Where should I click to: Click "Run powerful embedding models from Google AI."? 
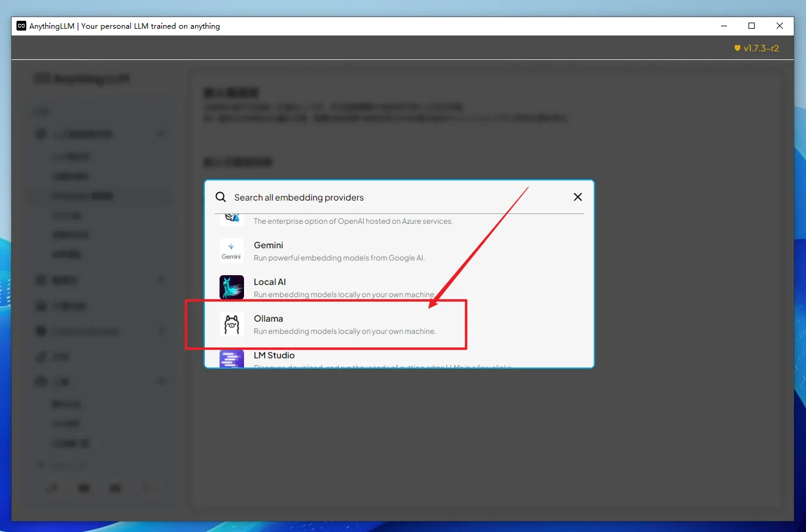tap(339, 258)
